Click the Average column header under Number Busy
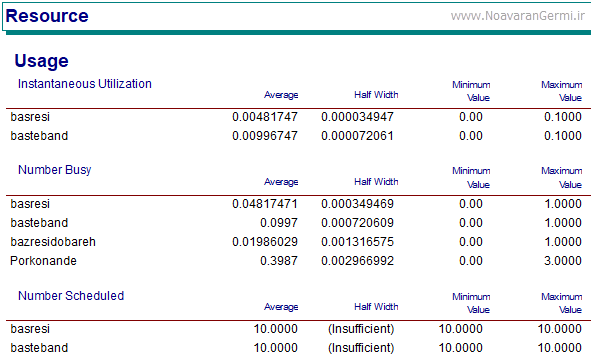The width and height of the screenshot is (591, 364). coord(281,182)
